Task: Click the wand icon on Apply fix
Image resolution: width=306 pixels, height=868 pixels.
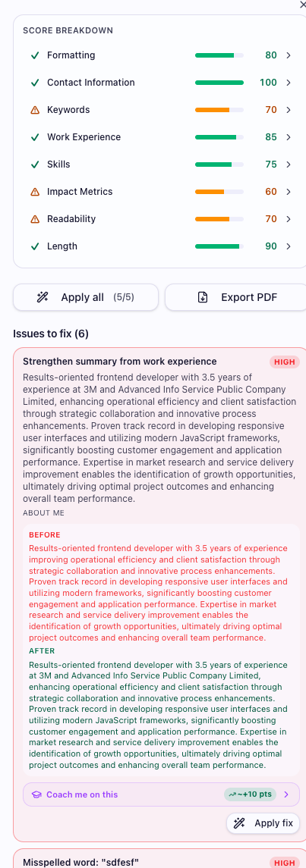Action: [x=239, y=823]
